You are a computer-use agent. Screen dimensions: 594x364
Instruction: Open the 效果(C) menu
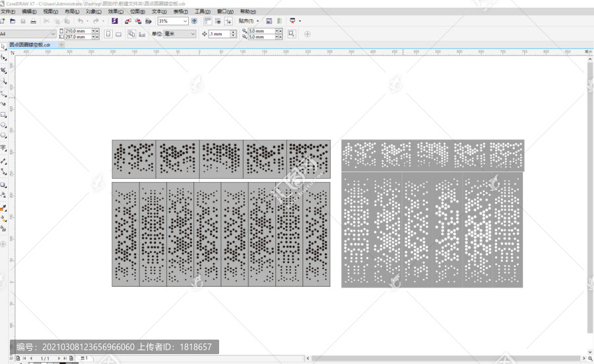pos(115,12)
